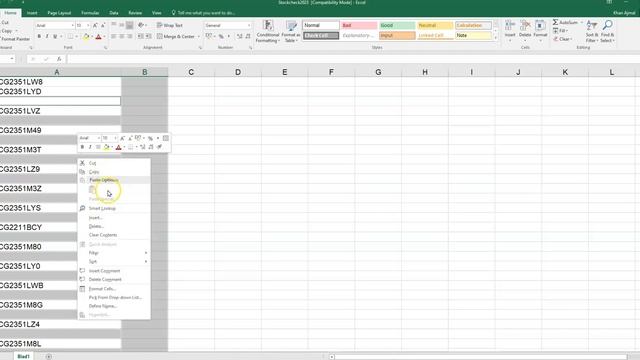Image resolution: width=640 pixels, height=360 pixels.
Task: Switch to the Data ribbon tab
Action: point(114,13)
